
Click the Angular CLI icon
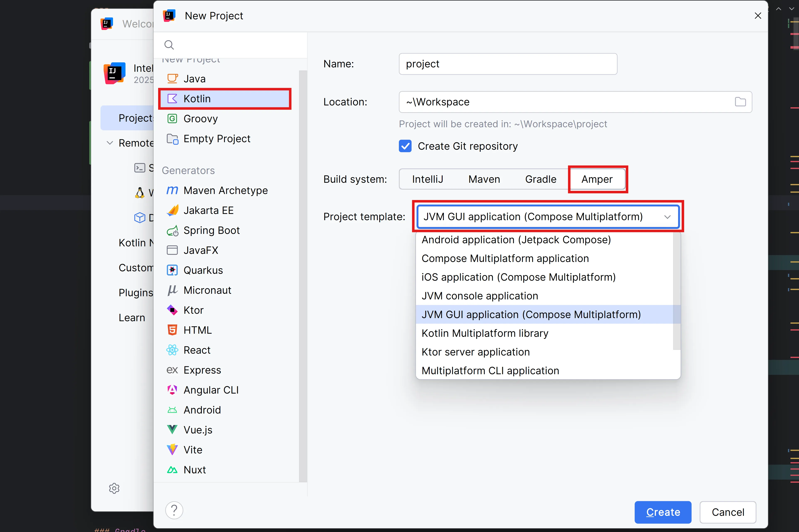coord(172,390)
